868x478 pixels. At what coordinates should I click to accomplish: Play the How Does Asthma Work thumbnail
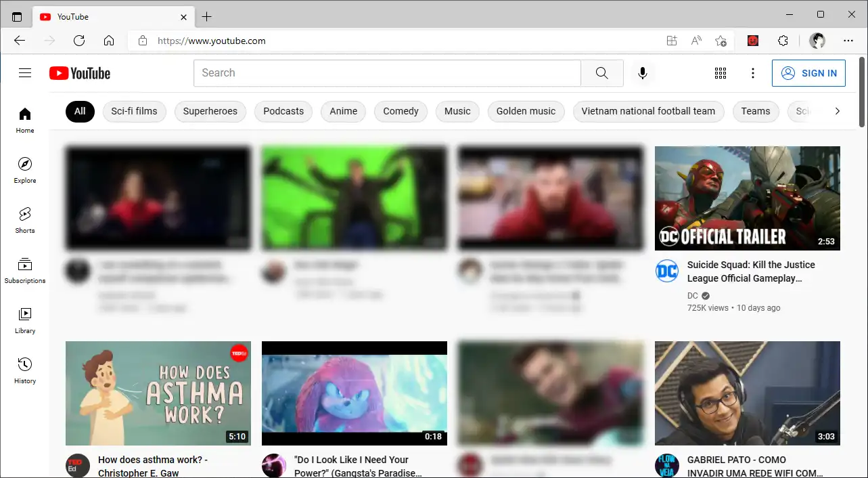(158, 393)
